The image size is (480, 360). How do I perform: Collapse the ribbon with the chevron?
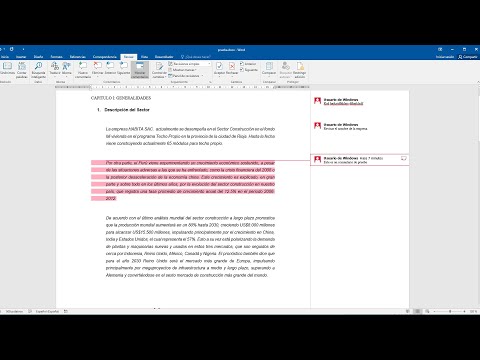click(478, 82)
